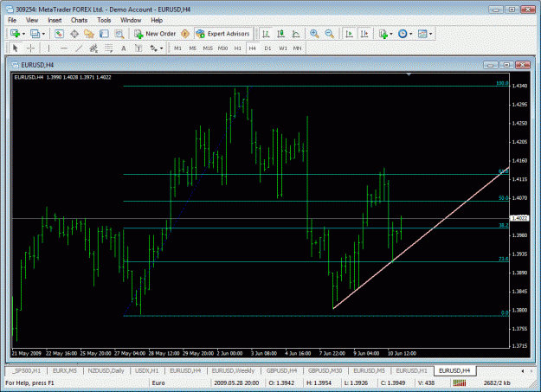Open the Help menu
This screenshot has width=541, height=392.
coord(157,21)
